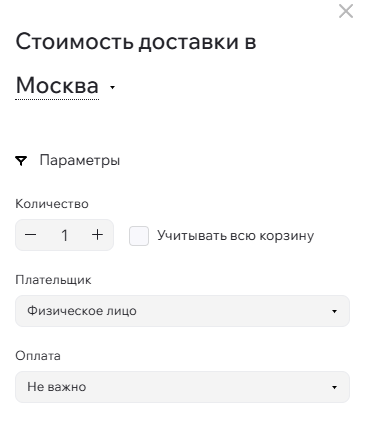Viewport: 366px width, 433px height.
Task: Decrease quantity with the minus icon
Action: (x=30, y=235)
